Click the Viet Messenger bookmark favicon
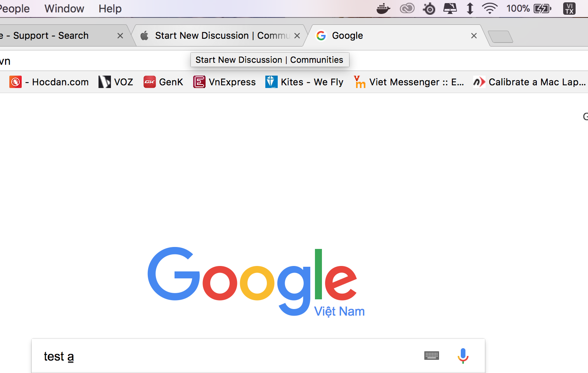This screenshot has height=373, width=588. click(x=360, y=82)
